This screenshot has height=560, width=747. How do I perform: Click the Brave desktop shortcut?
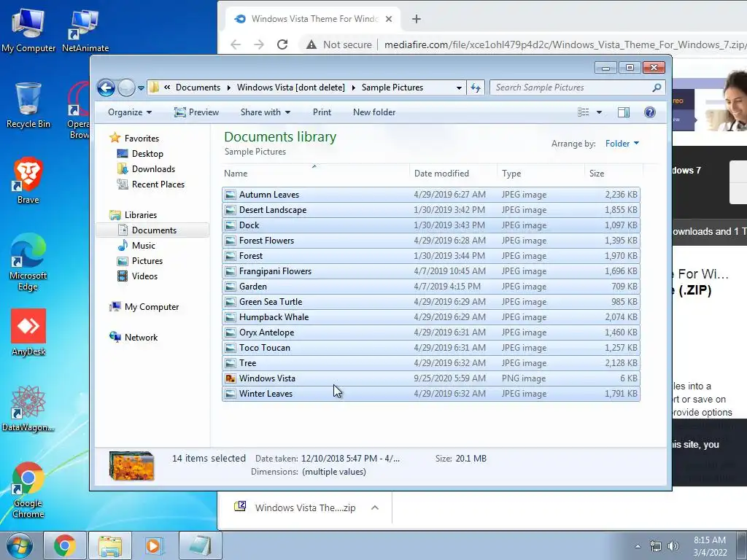(x=28, y=181)
